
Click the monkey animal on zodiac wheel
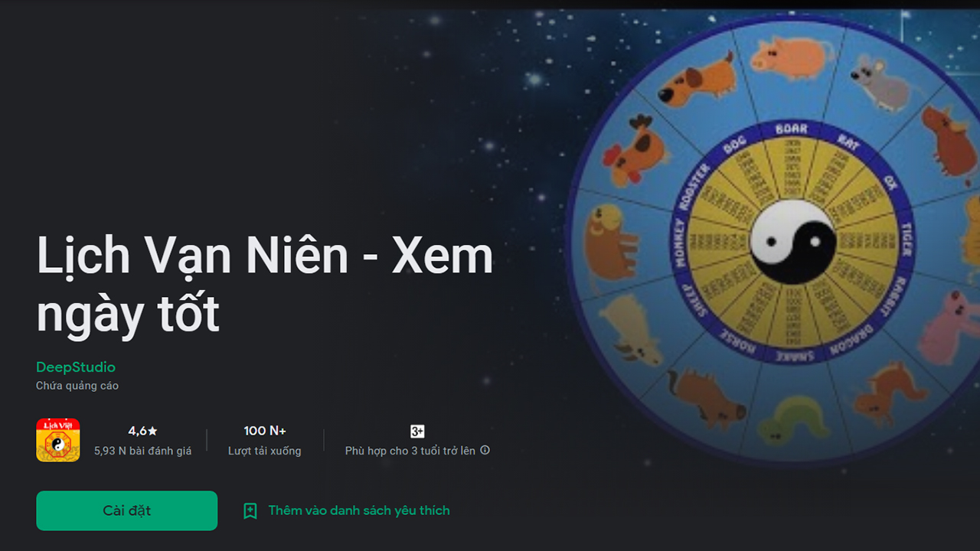611,242
